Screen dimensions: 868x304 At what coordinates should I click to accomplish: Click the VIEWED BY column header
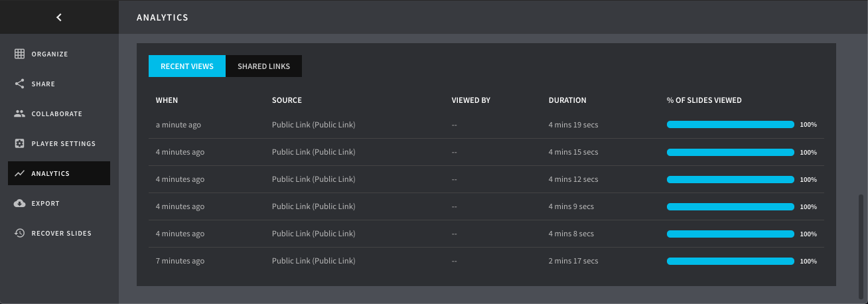(x=471, y=100)
